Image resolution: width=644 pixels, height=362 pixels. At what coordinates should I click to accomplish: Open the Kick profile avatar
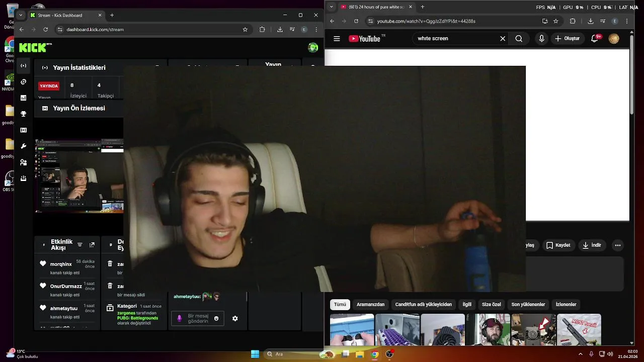313,48
